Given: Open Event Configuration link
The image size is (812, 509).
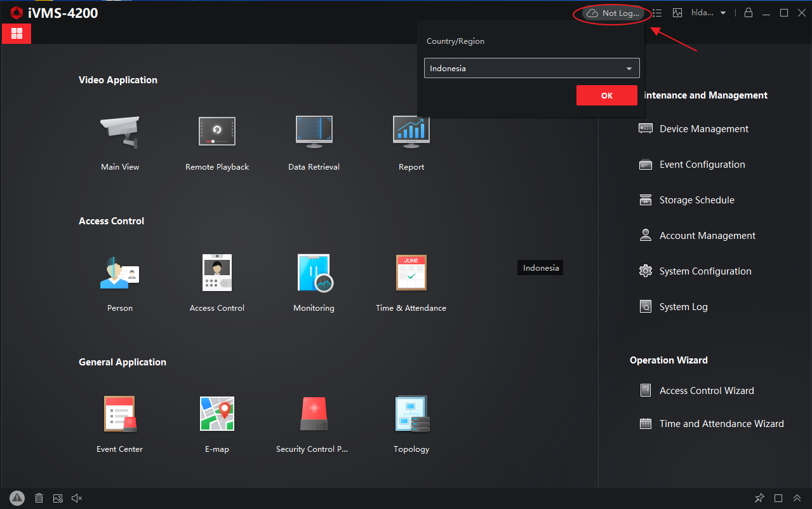Looking at the screenshot, I should click(x=702, y=165).
